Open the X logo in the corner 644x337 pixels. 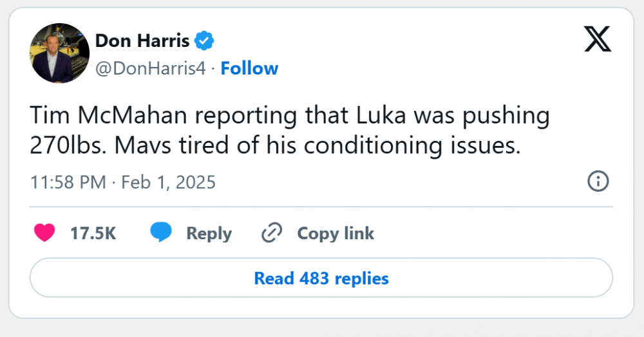pos(598,39)
